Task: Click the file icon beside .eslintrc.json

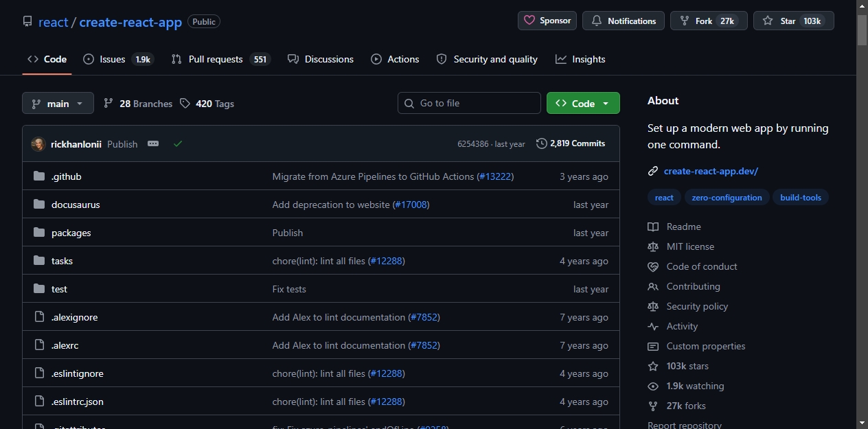Action: tap(39, 402)
